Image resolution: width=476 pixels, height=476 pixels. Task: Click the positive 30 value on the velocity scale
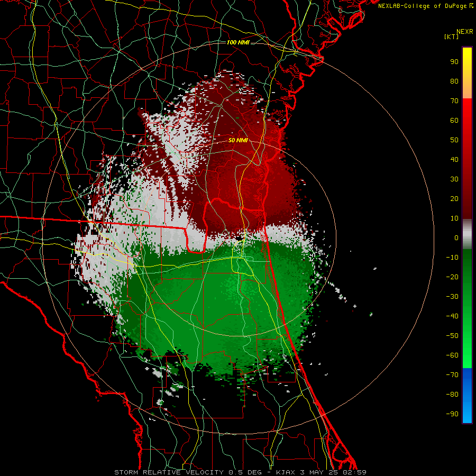(454, 179)
